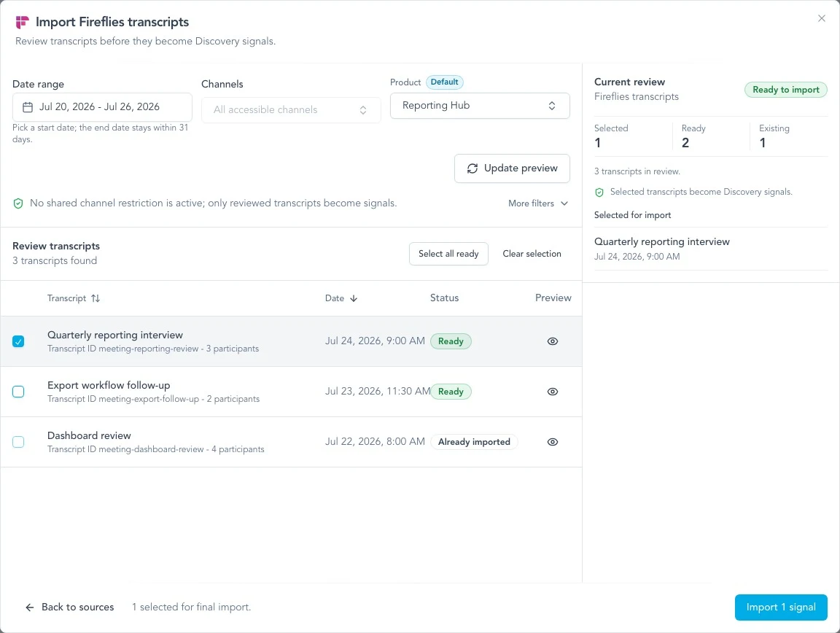Screen dimensions: 840x633
Task: Click Update preview button
Action: [x=512, y=168]
